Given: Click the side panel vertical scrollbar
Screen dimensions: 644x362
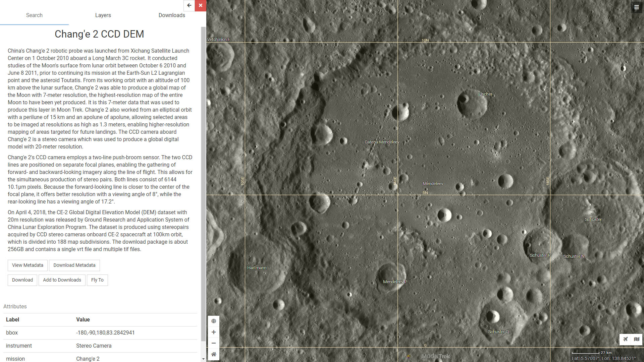Looking at the screenshot, I should click(203, 184).
